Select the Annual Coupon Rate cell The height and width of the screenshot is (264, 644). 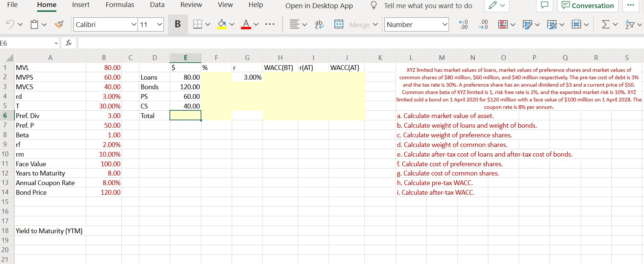click(x=50, y=183)
